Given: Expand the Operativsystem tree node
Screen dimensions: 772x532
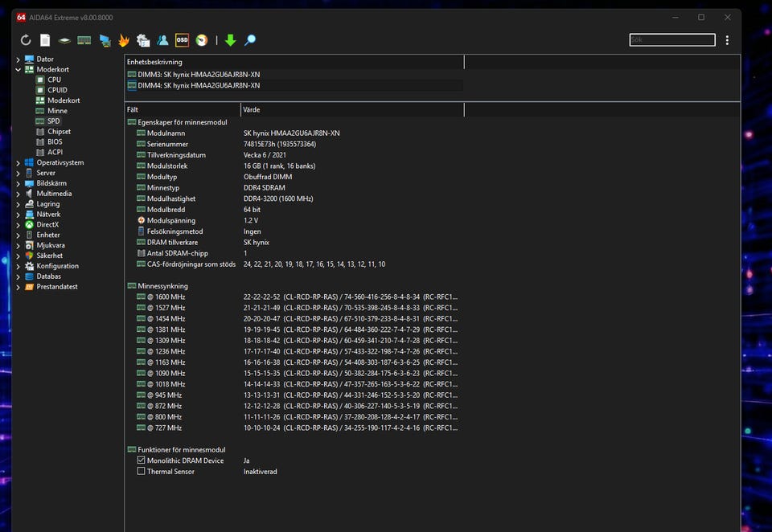Looking at the screenshot, I should [18, 163].
